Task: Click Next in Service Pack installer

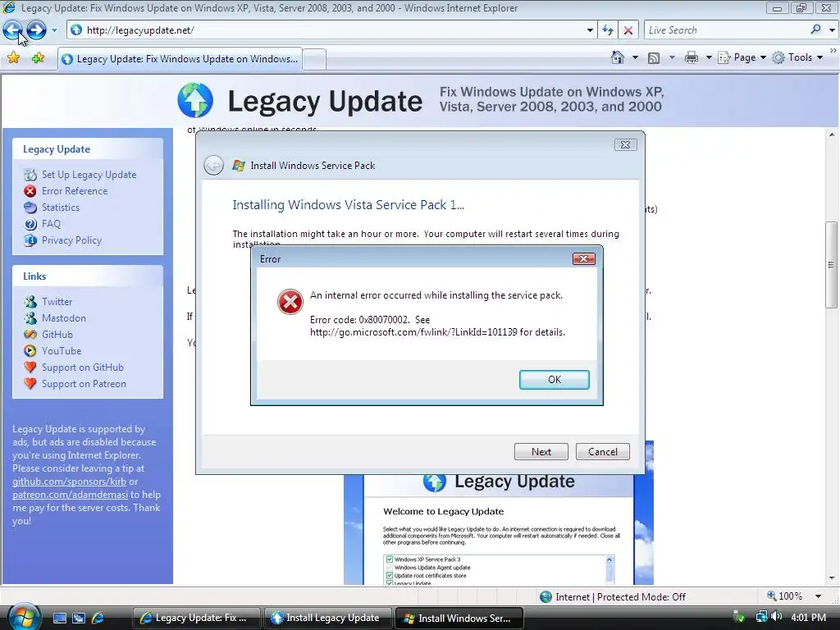Action: pyautogui.click(x=541, y=452)
